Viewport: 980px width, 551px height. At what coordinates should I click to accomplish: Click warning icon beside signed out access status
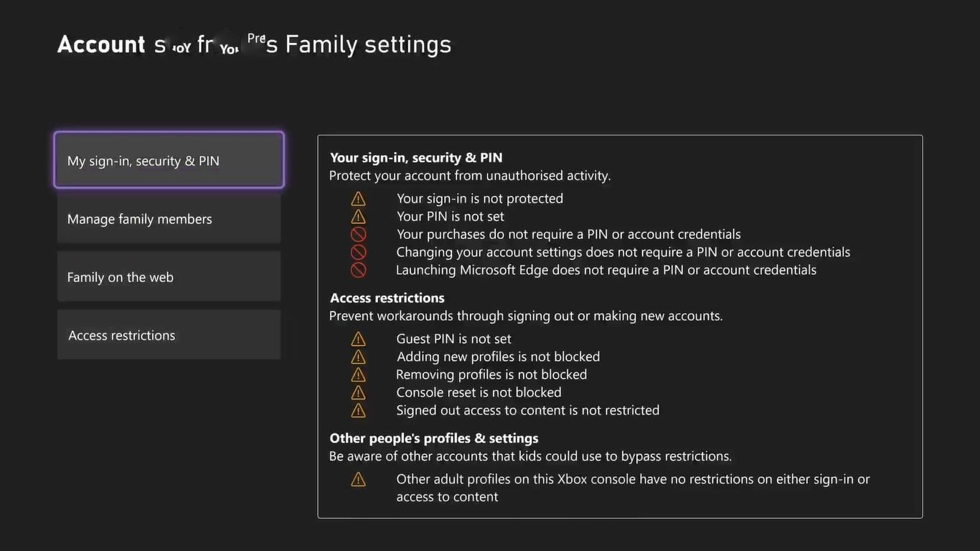358,411
